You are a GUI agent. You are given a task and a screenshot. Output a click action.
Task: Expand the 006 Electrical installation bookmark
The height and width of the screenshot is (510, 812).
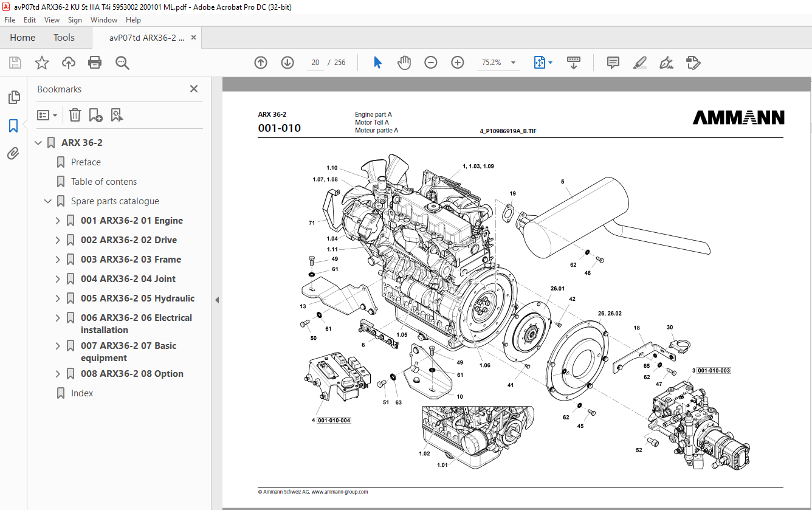pyautogui.click(x=58, y=318)
